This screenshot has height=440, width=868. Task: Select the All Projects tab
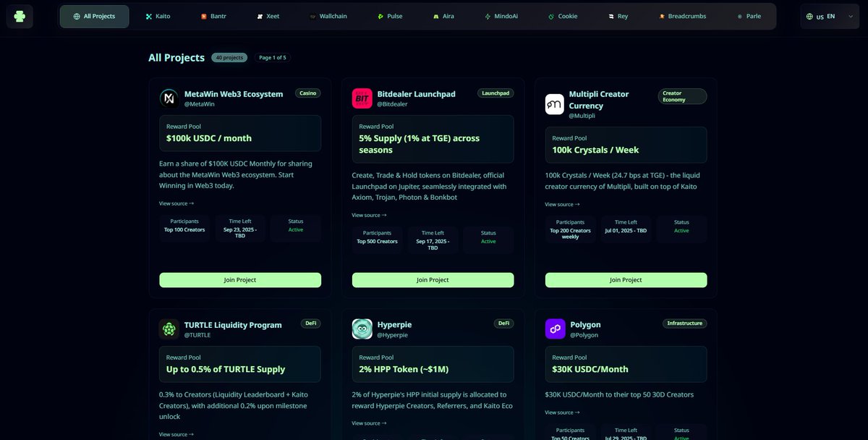(x=95, y=16)
